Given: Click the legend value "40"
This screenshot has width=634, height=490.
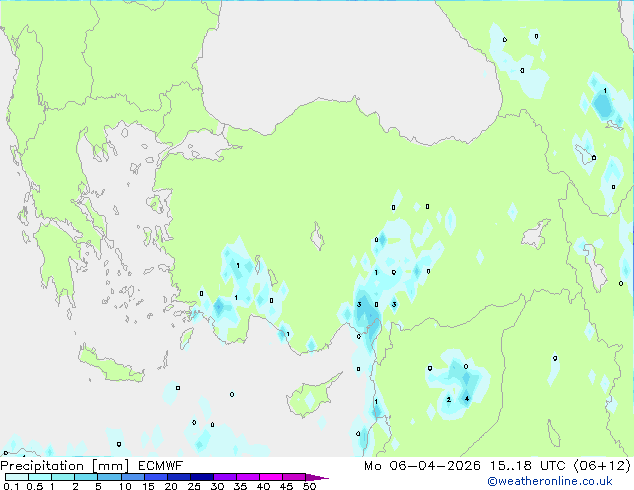Looking at the screenshot, I should 263,486.
